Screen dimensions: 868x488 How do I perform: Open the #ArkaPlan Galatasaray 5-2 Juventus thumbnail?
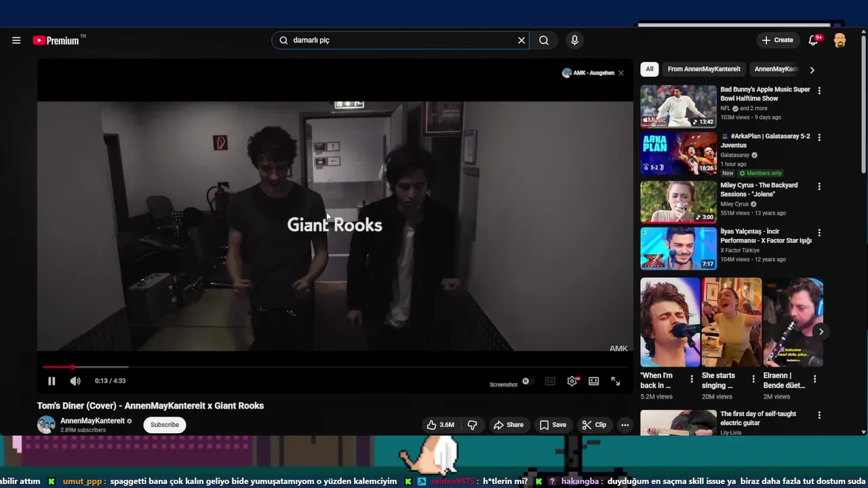tap(678, 153)
